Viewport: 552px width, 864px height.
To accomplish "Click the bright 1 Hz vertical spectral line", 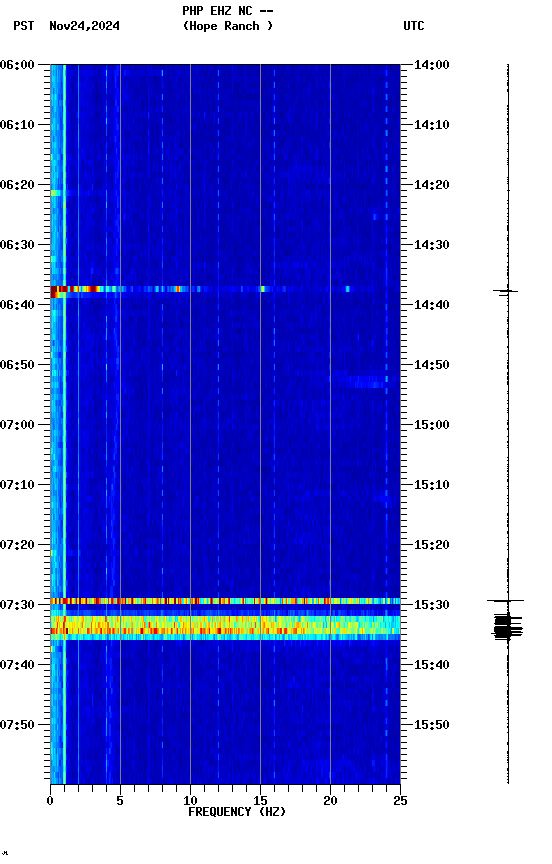I will click(64, 424).
